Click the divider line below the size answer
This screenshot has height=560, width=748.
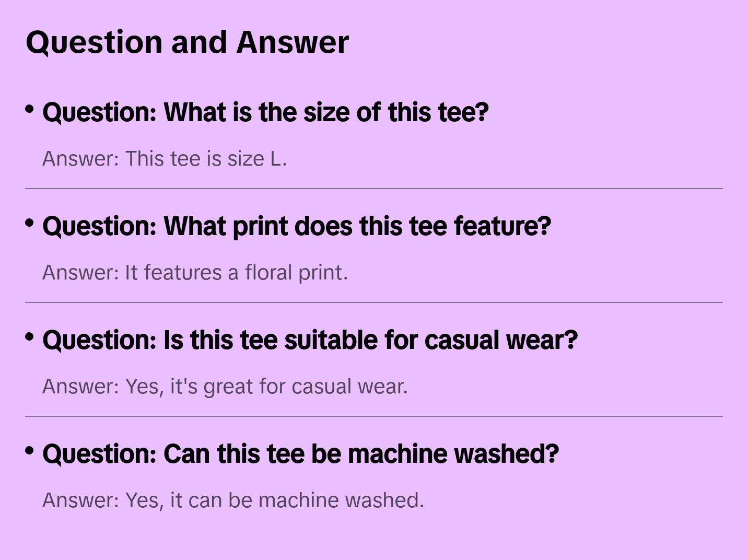[x=374, y=189]
